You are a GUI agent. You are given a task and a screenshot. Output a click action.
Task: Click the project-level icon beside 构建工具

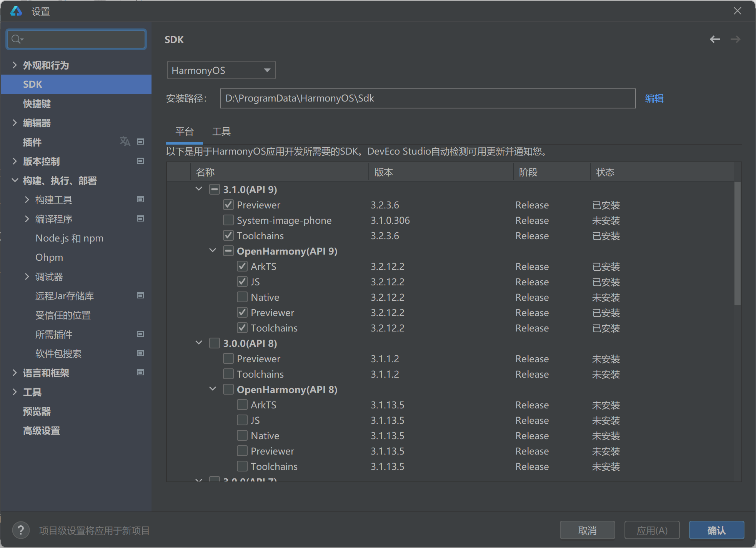(x=140, y=199)
